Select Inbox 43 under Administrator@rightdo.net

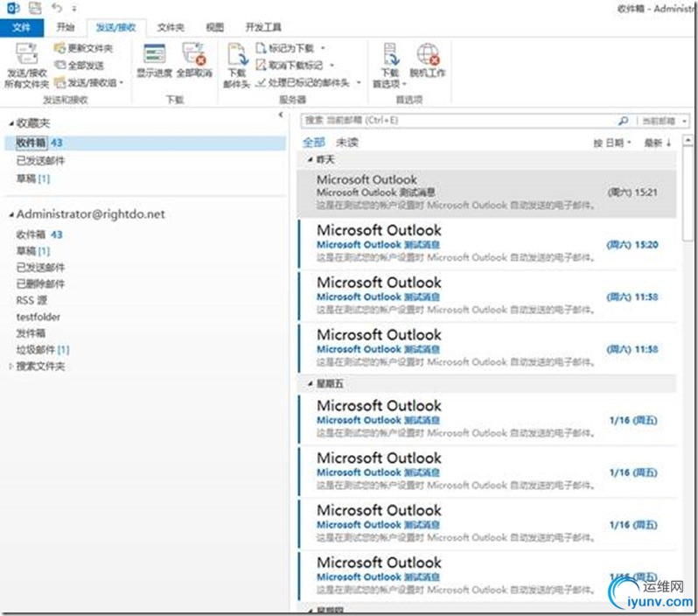coord(39,234)
